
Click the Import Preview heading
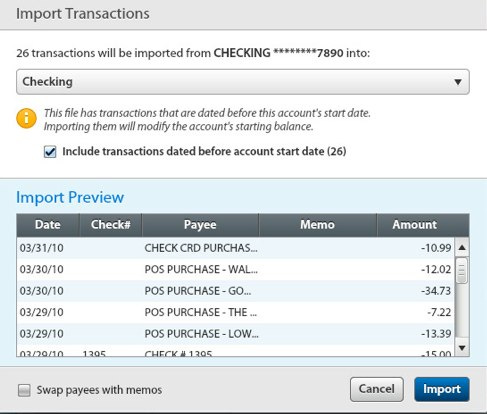point(70,197)
